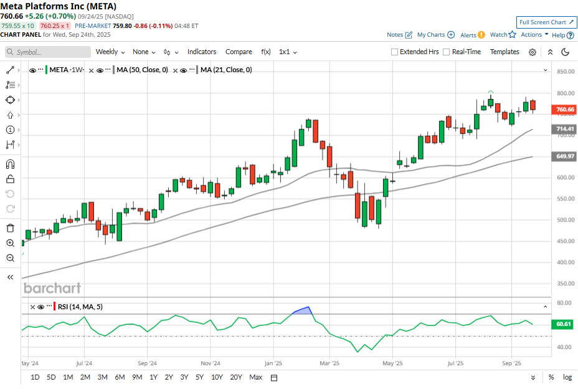Open META series more-options dots
Viewport: 578px width, 392px height.
click(40, 69)
